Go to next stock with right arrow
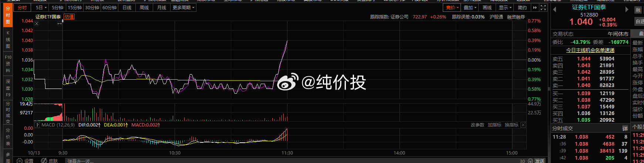Image resolution: width=644 pixels, height=163 pixels. click(x=627, y=10)
